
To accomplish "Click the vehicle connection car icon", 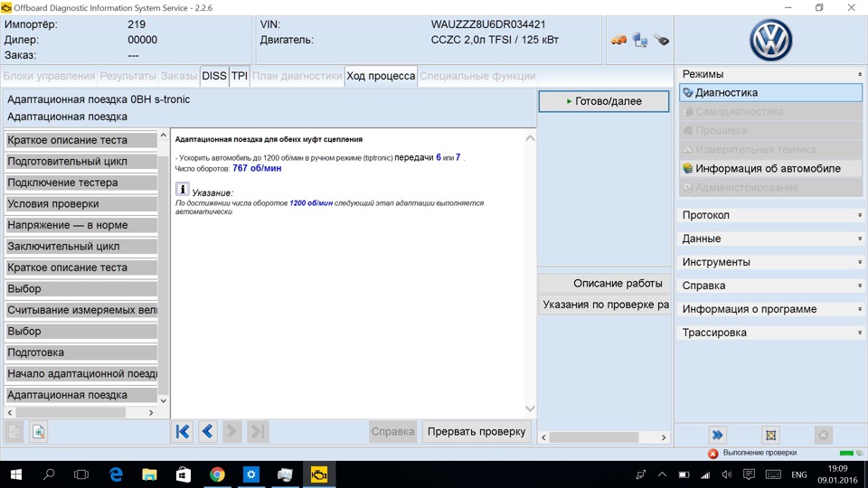I will [x=618, y=40].
